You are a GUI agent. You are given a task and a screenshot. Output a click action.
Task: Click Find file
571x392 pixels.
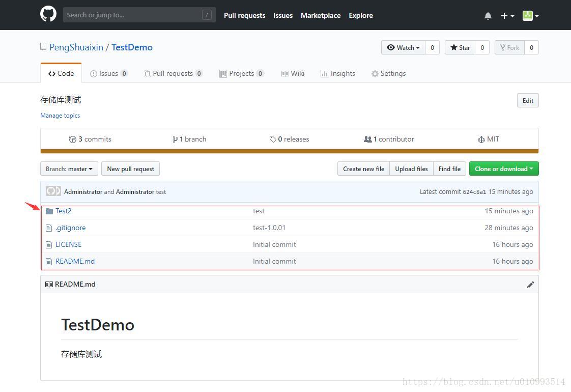(x=449, y=169)
